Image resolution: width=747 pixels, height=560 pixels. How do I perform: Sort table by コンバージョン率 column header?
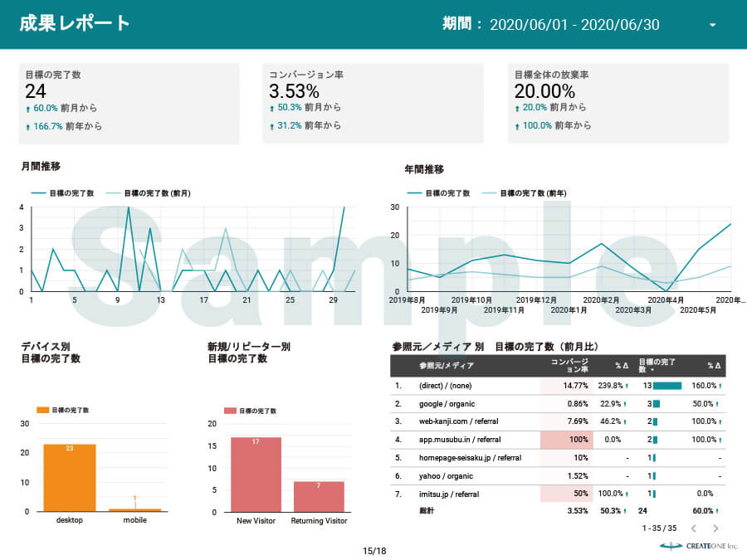(x=570, y=365)
